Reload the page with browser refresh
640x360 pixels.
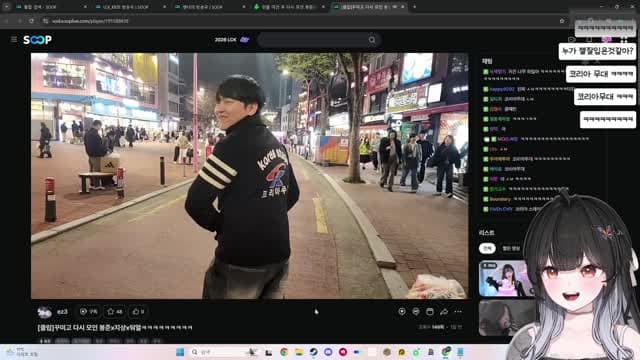(x=31, y=20)
